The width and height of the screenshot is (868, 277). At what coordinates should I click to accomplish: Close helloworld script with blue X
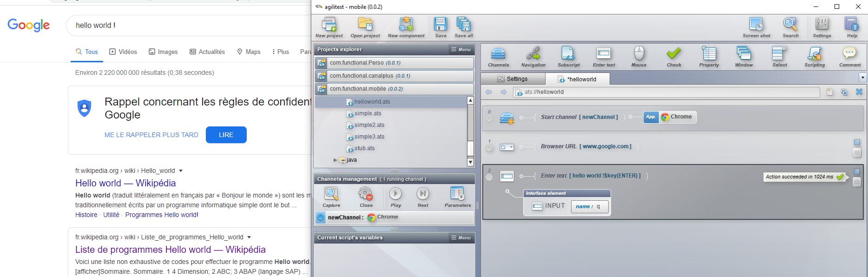coord(859,92)
